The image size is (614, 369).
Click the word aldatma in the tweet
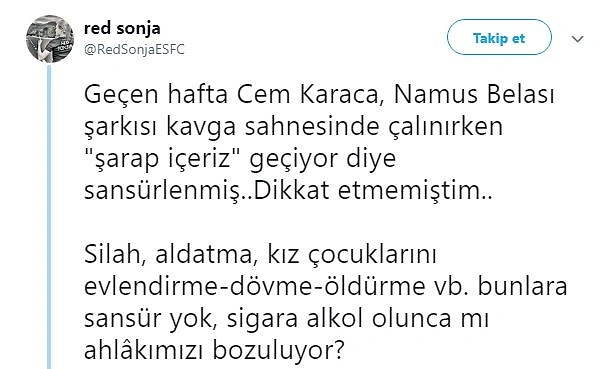point(204,255)
